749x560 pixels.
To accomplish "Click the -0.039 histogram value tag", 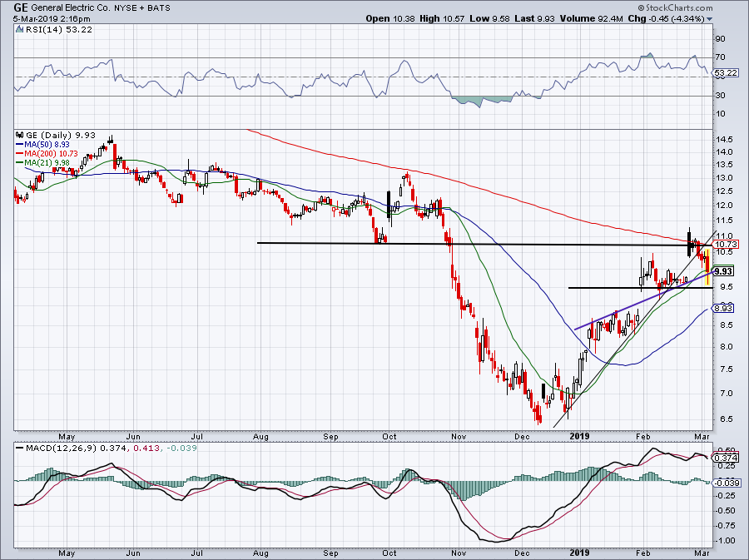I will tap(727, 483).
